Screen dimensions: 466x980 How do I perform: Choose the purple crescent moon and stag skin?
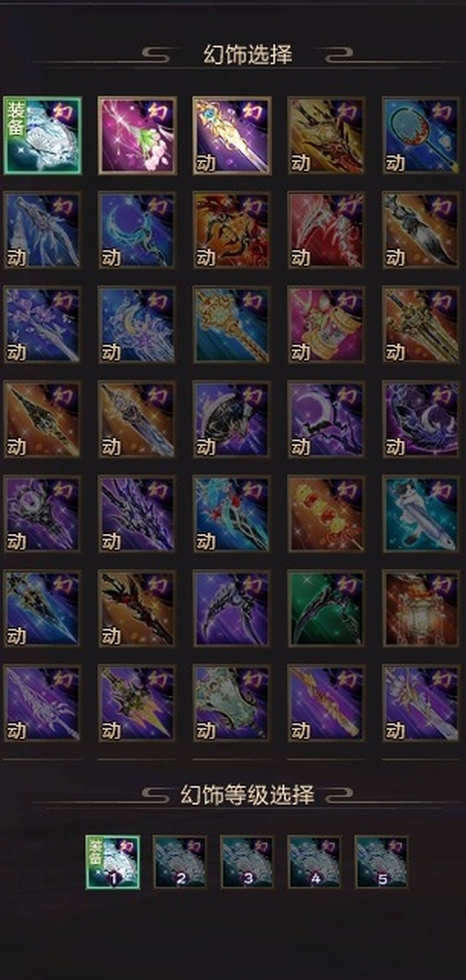coord(326,419)
